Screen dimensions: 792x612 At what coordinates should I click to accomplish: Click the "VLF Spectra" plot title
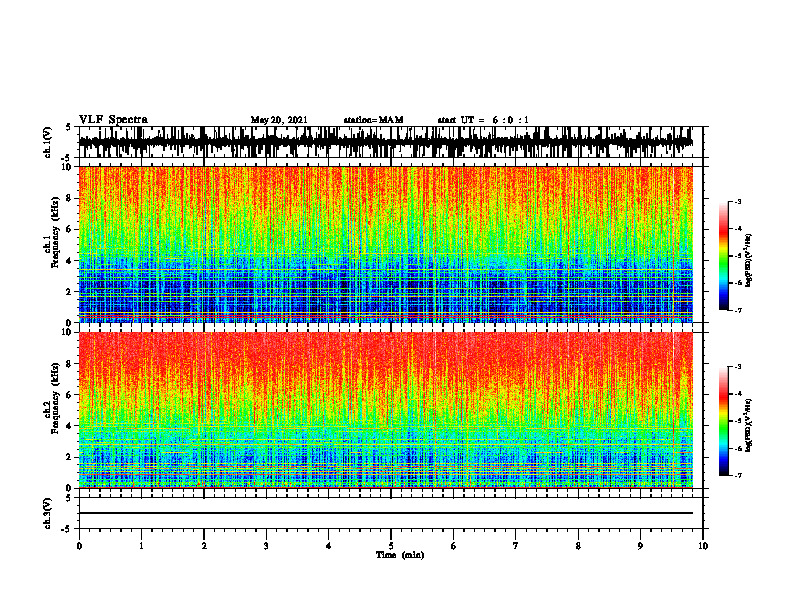tap(113, 120)
